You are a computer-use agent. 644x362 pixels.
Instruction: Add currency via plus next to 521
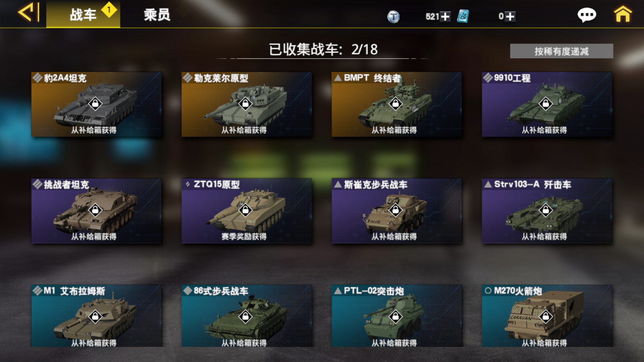pos(445,16)
